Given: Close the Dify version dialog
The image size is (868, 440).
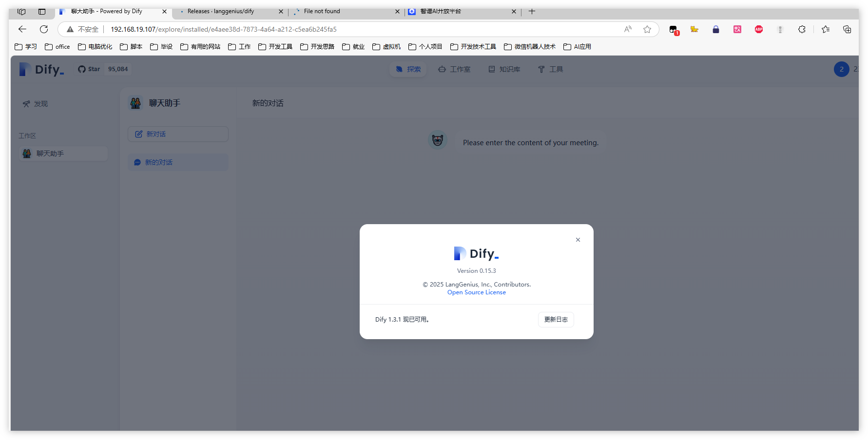Looking at the screenshot, I should (x=578, y=240).
